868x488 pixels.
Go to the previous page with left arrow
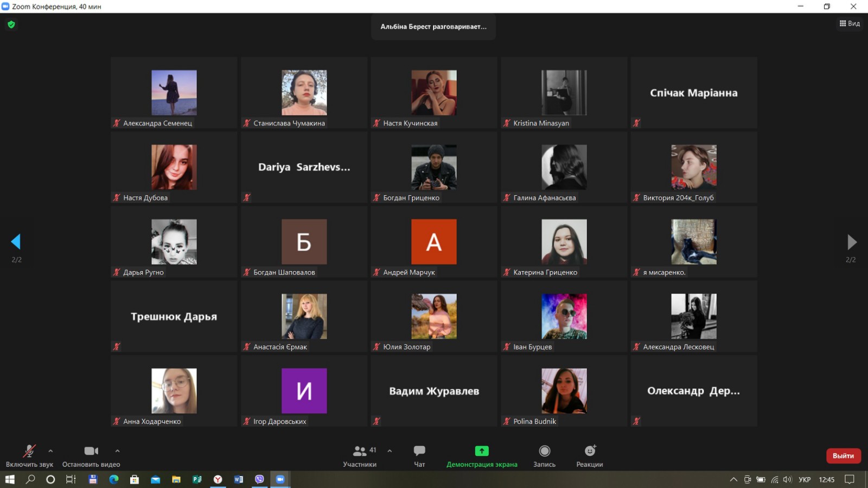pos(16,242)
